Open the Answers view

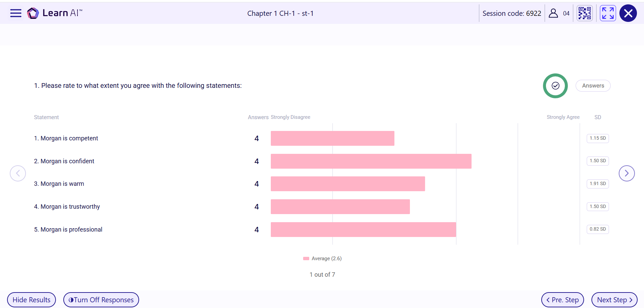[593, 86]
